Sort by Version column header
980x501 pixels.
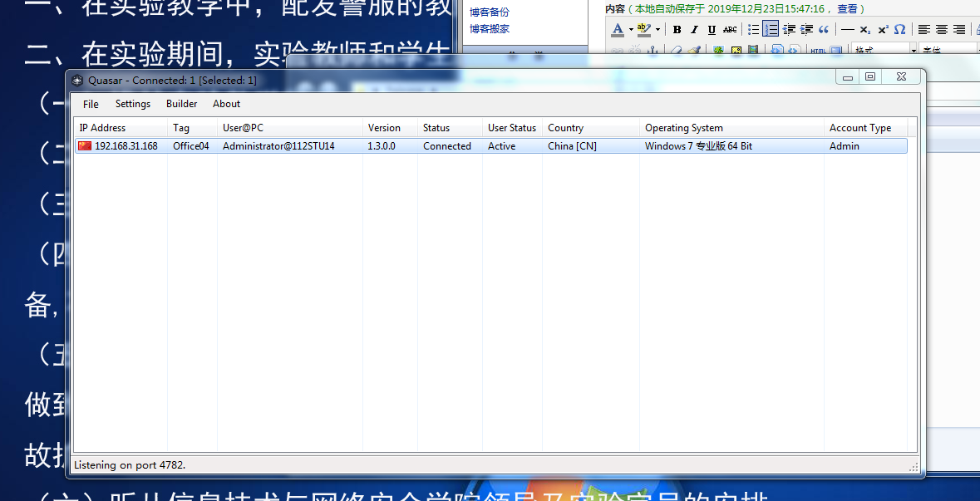click(390, 127)
